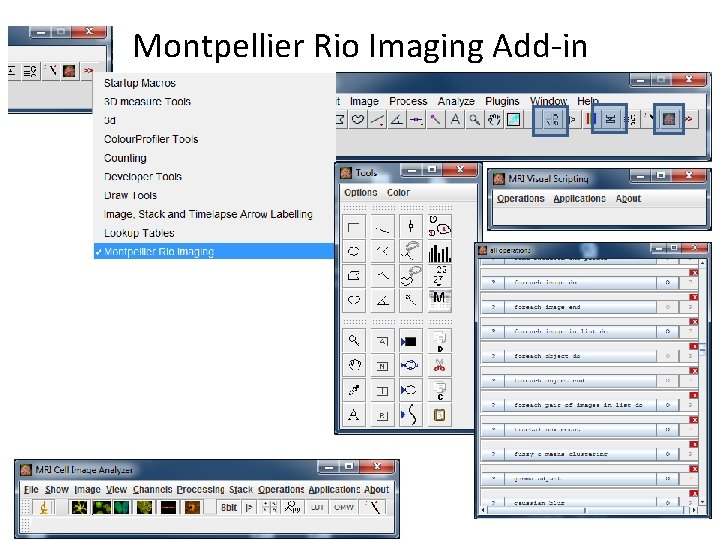Screen dimensions: 720x540
Task: Open About menu in MRI Visual Scripting
Action: tap(628, 198)
